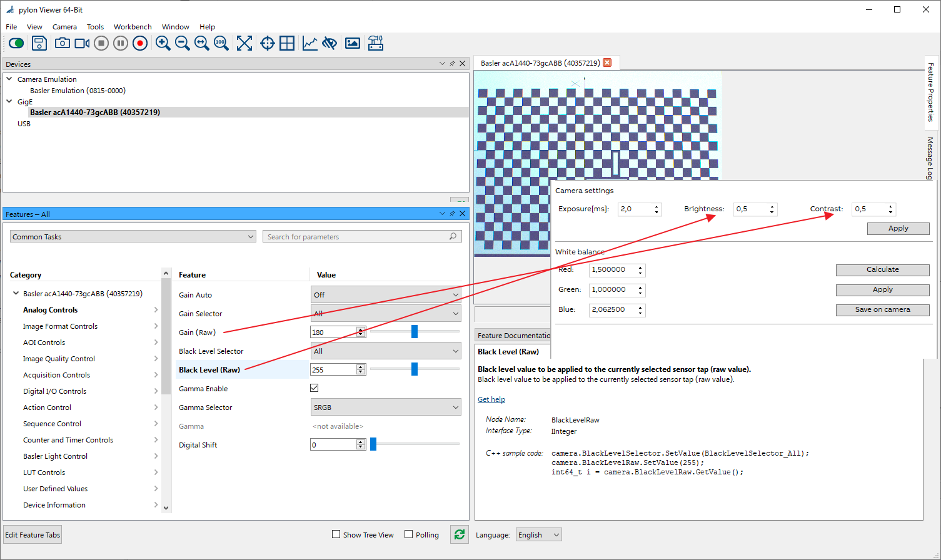Start recording with the red record icon
Image resolution: width=941 pixels, height=560 pixels.
pos(140,43)
